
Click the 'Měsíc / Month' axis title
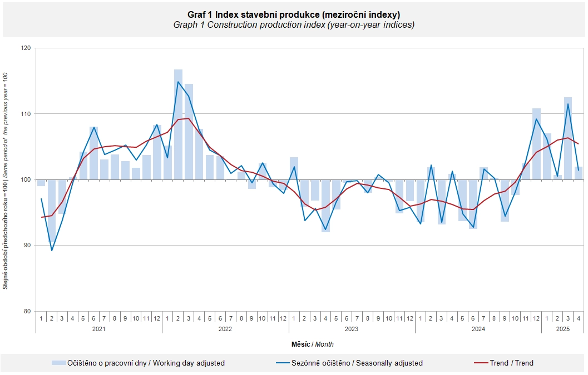click(313, 344)
